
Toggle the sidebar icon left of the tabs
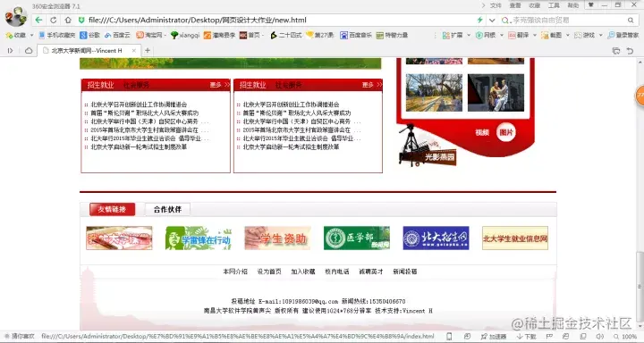pos(10,50)
